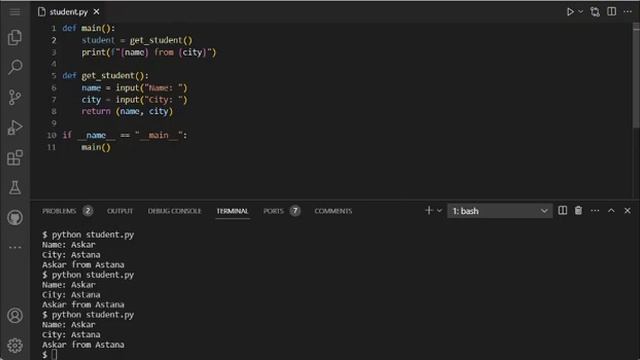The width and height of the screenshot is (640, 360).
Task: Open the Explorer view in the activity bar
Action: 15,38
